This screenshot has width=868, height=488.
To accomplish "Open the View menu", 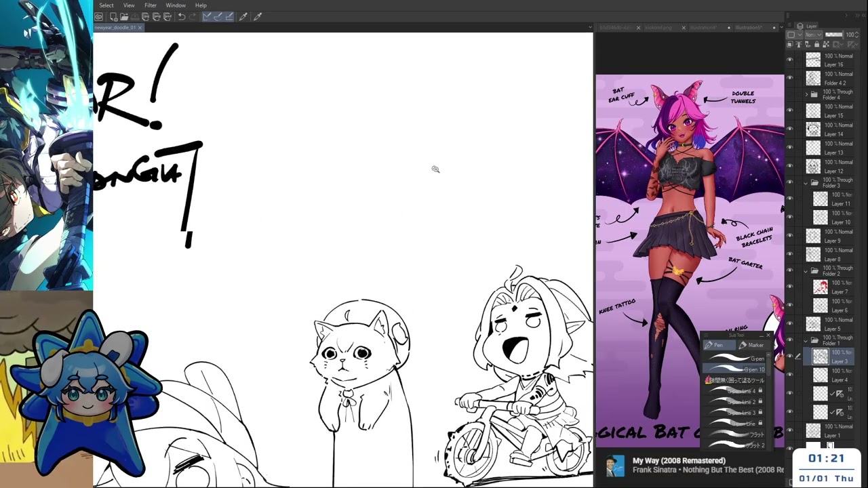I will 129,5.
